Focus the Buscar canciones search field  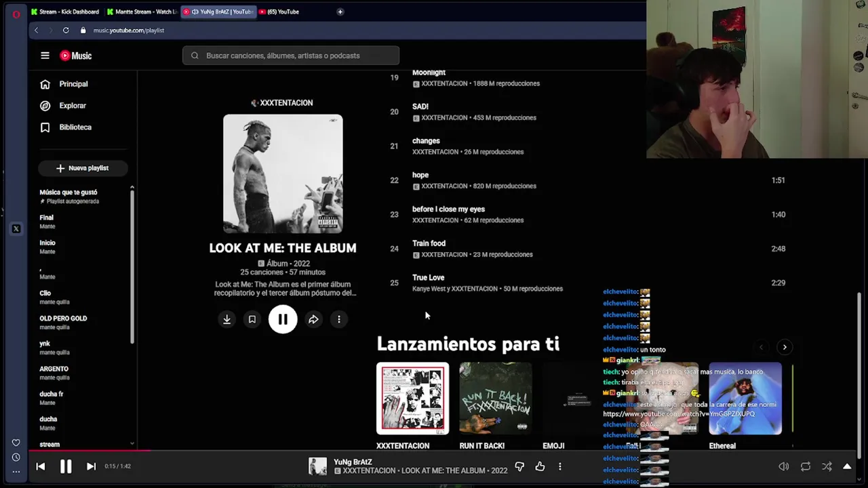[x=291, y=56]
